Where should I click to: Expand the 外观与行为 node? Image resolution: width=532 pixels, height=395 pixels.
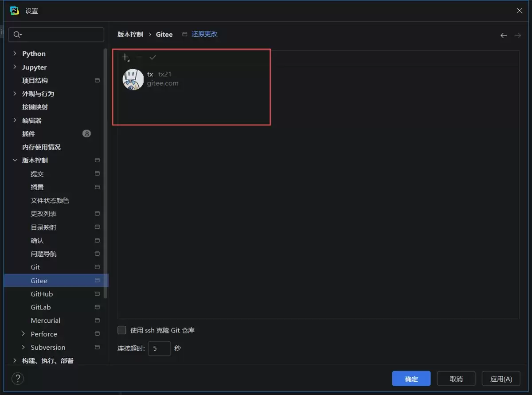pos(15,94)
